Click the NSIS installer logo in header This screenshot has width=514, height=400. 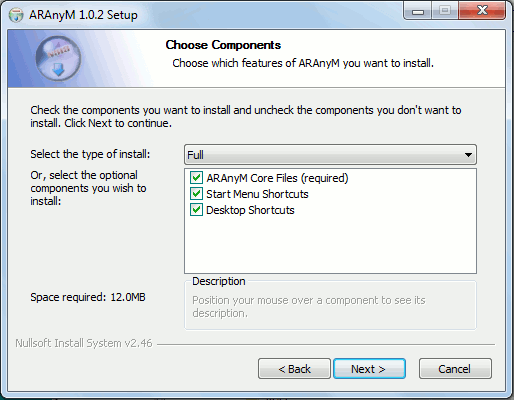[58, 59]
